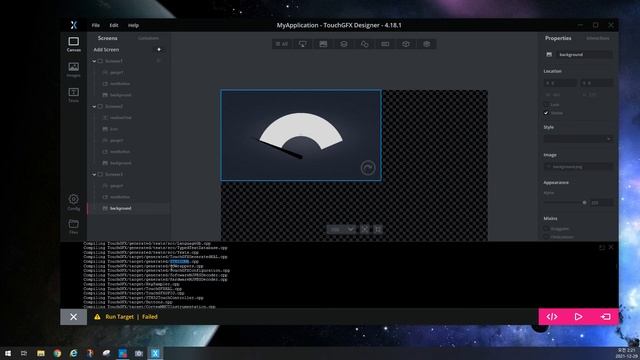
Task: Click Generate Code button
Action: click(x=552, y=317)
